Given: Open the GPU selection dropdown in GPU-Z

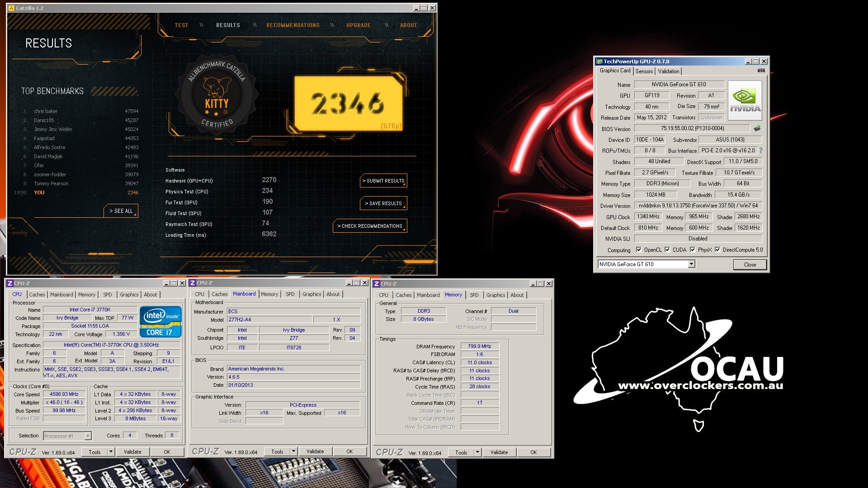Looking at the screenshot, I should 691,264.
